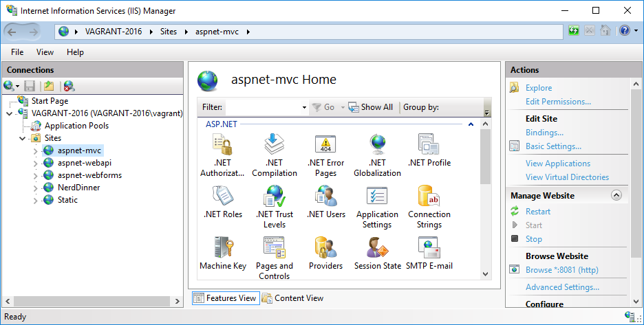Open the File menu

(x=17, y=52)
